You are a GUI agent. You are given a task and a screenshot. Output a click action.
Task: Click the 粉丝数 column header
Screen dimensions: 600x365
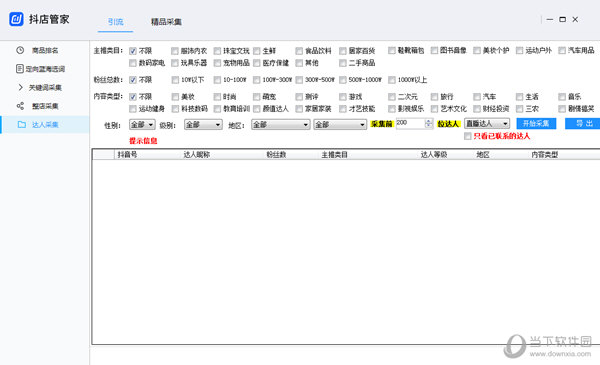click(276, 155)
